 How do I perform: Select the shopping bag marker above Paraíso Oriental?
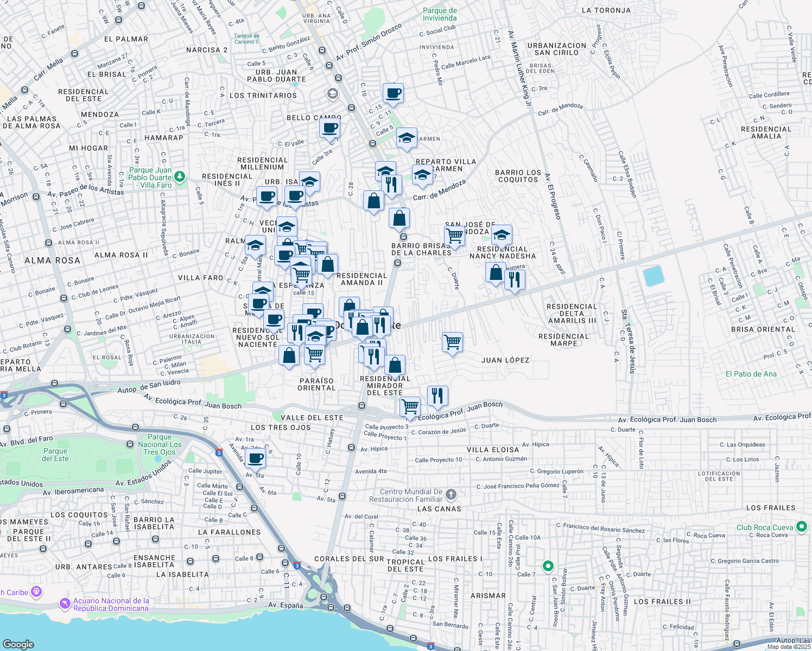(x=289, y=356)
